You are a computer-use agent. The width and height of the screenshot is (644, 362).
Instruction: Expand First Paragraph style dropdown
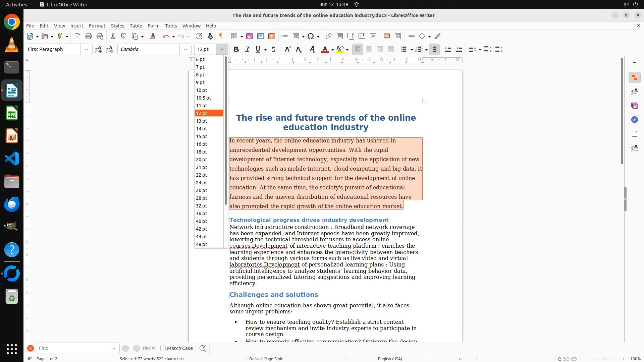86,49
